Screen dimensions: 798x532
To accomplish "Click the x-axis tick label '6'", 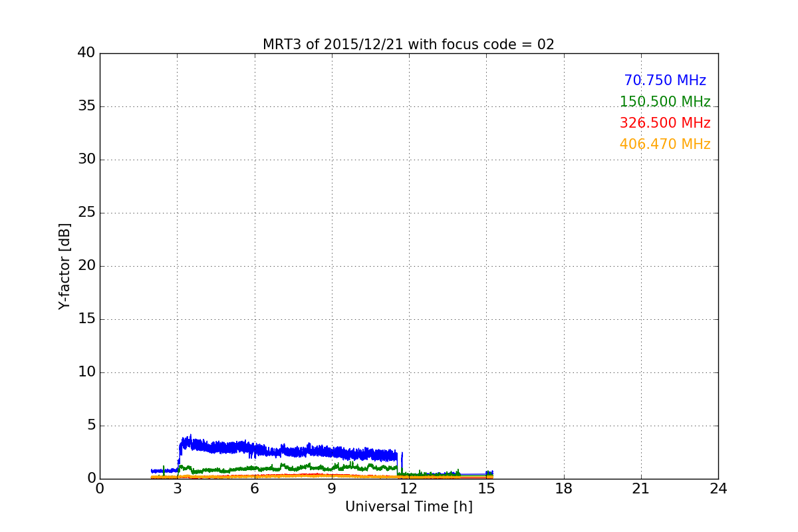I will 254,489.
